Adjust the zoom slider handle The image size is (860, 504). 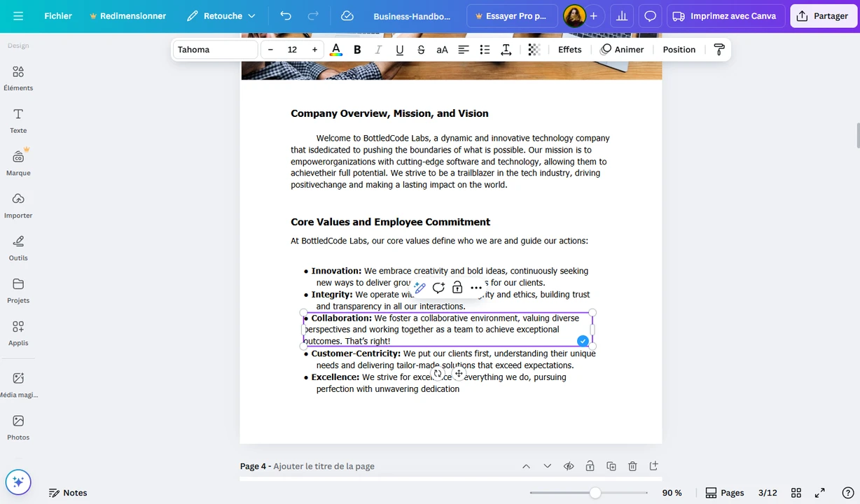point(595,493)
